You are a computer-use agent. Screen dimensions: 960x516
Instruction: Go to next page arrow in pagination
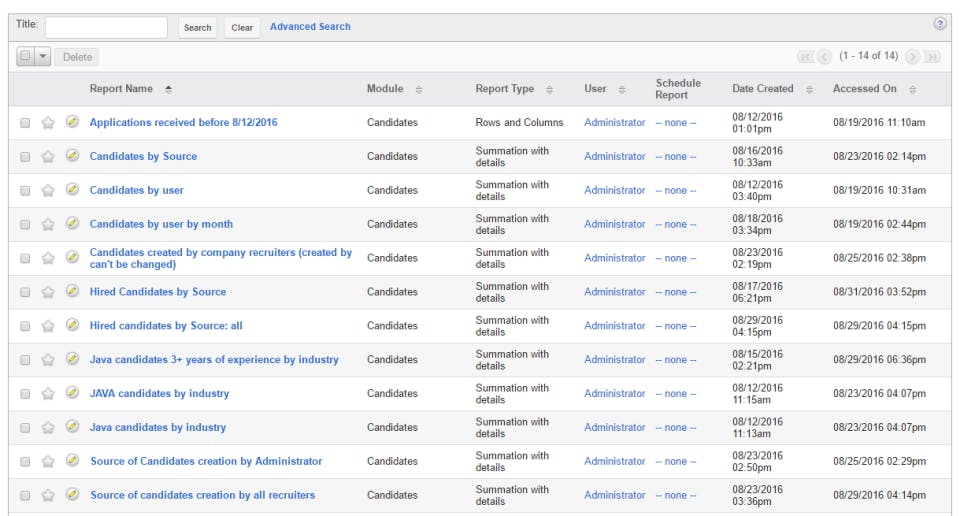(912, 57)
